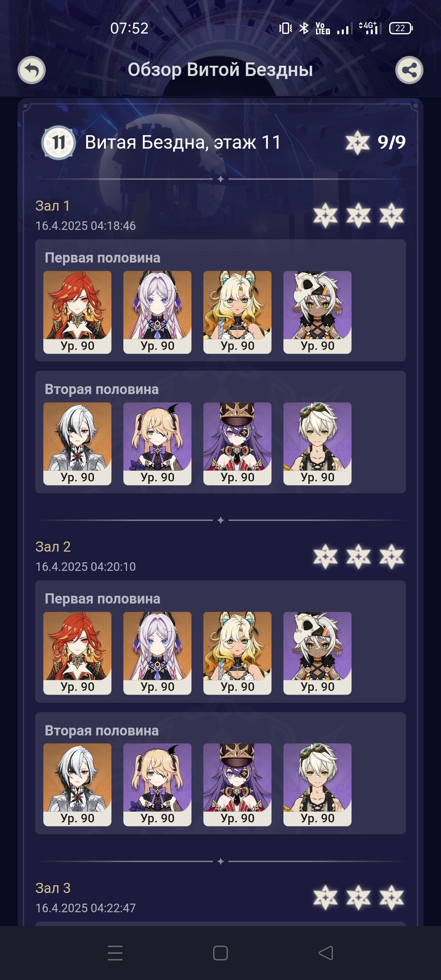Tap Первая половина label in Зал 2

[x=102, y=599]
